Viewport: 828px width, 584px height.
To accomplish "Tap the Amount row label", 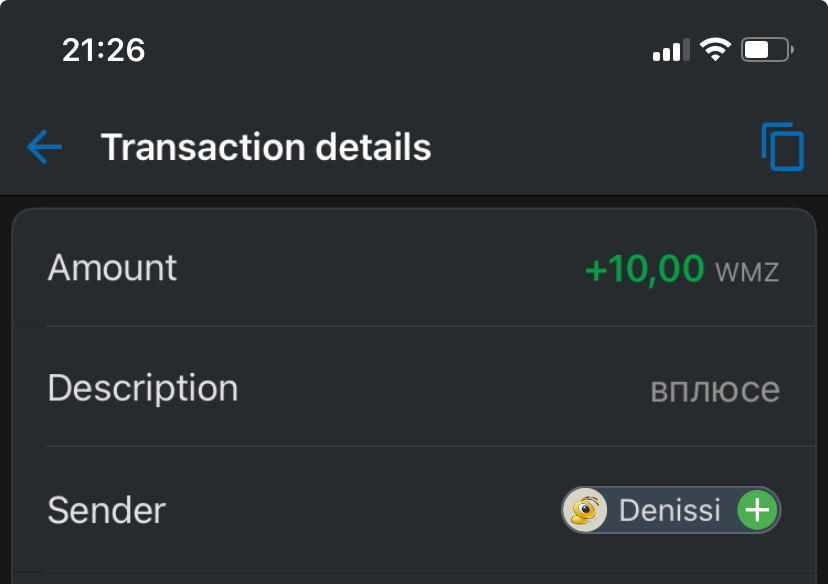I will (112, 268).
